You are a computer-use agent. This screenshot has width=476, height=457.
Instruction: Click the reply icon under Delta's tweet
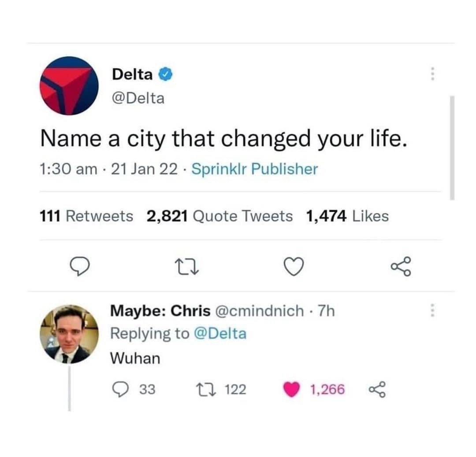pos(80,266)
